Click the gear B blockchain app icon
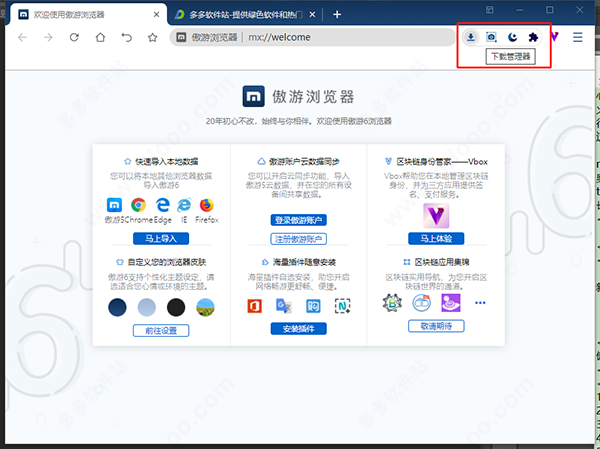 (392, 303)
